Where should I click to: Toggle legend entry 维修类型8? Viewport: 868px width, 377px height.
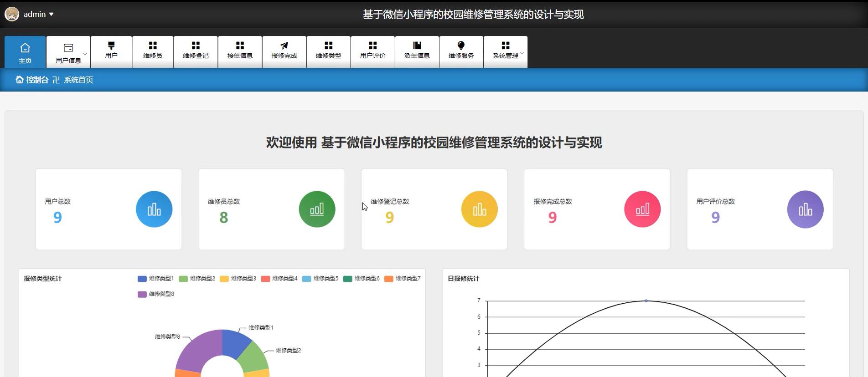[x=156, y=294]
